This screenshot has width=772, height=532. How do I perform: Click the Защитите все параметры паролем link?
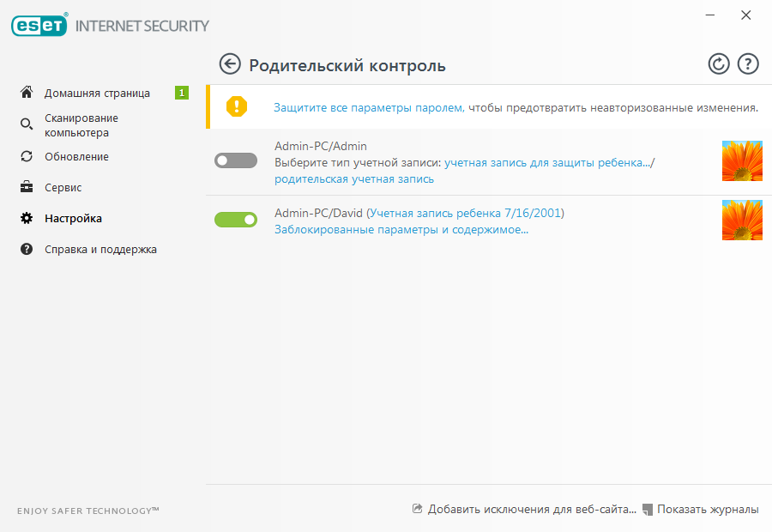[368, 108]
